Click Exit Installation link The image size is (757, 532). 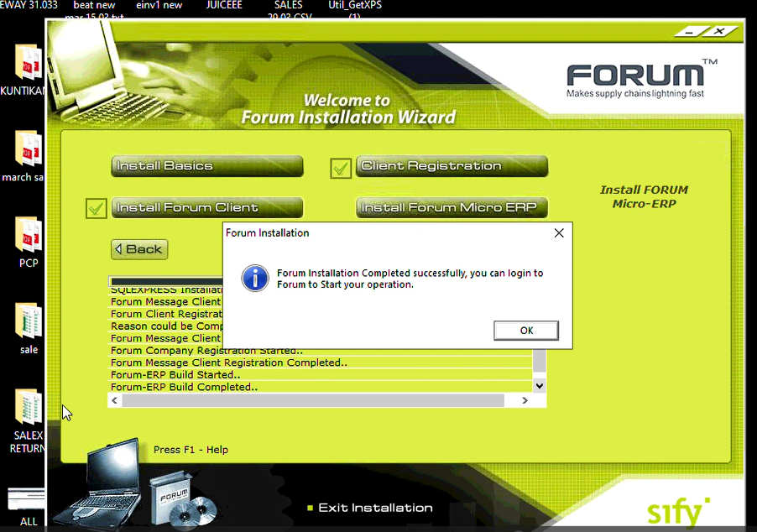coord(375,508)
